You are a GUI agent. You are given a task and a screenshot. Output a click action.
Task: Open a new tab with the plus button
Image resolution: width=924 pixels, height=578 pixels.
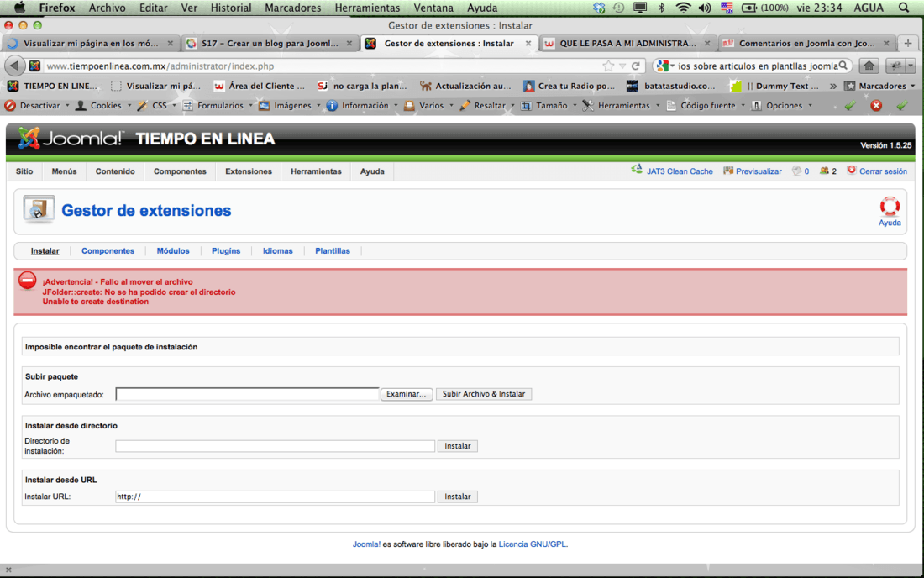[x=908, y=43]
